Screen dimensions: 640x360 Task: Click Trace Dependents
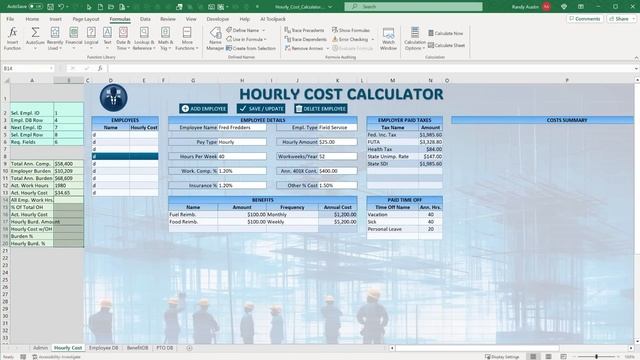point(305,39)
